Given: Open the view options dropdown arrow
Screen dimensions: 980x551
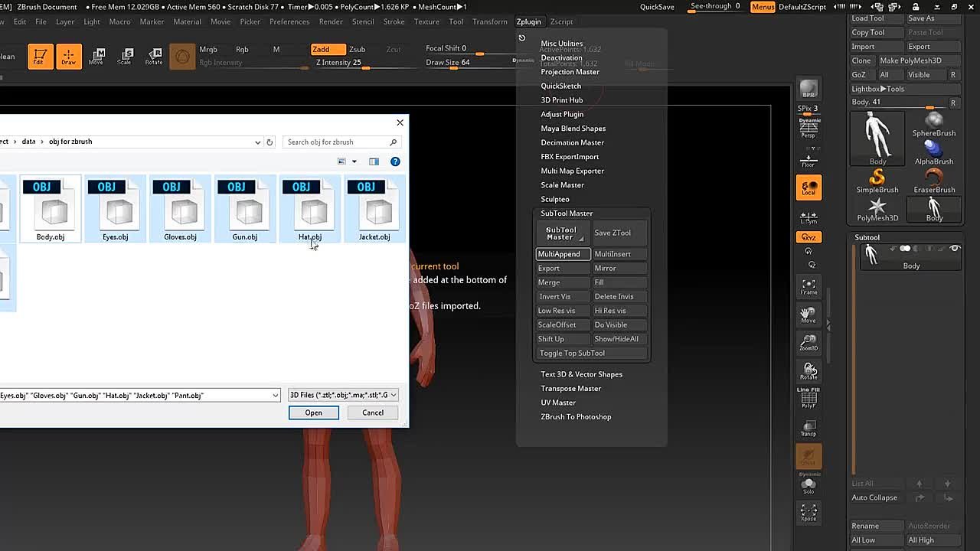Looking at the screenshot, I should coord(354,161).
